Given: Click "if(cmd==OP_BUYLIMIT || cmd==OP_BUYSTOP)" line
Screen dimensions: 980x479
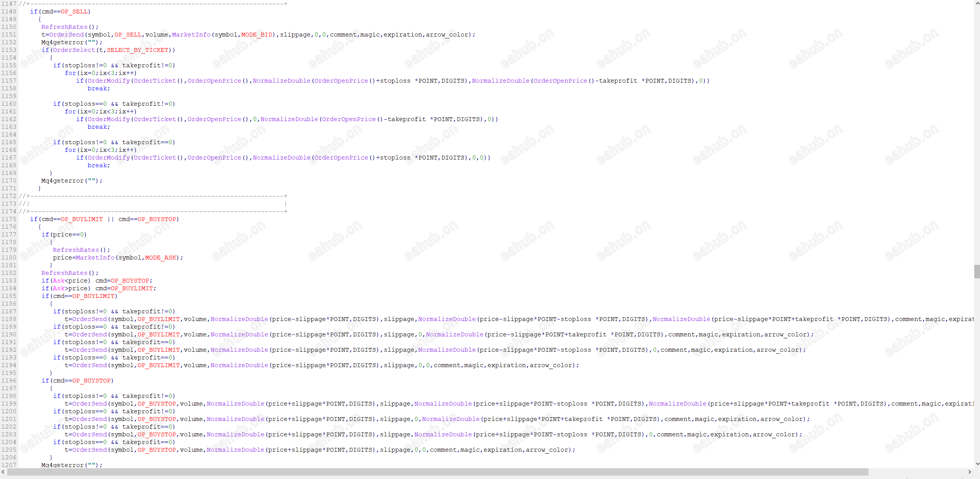Looking at the screenshot, I should [105, 219].
